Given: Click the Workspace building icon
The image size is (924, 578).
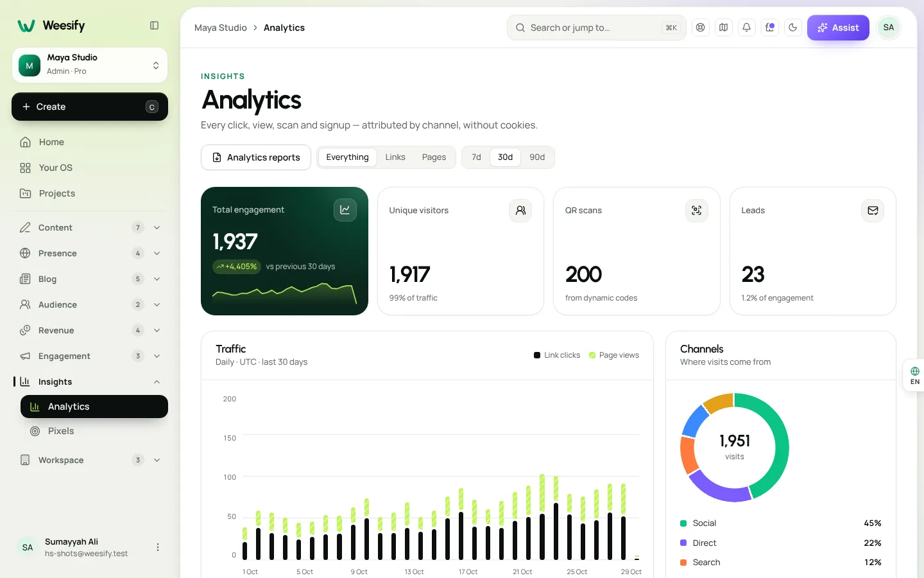Looking at the screenshot, I should pos(25,460).
